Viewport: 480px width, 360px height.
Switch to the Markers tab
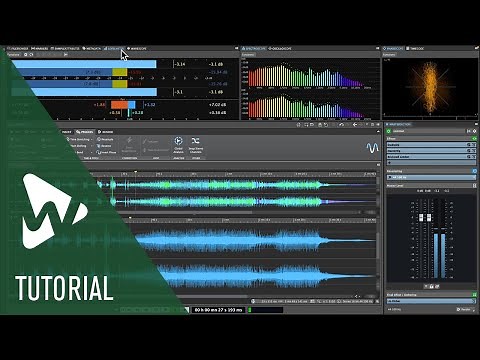coord(40,48)
